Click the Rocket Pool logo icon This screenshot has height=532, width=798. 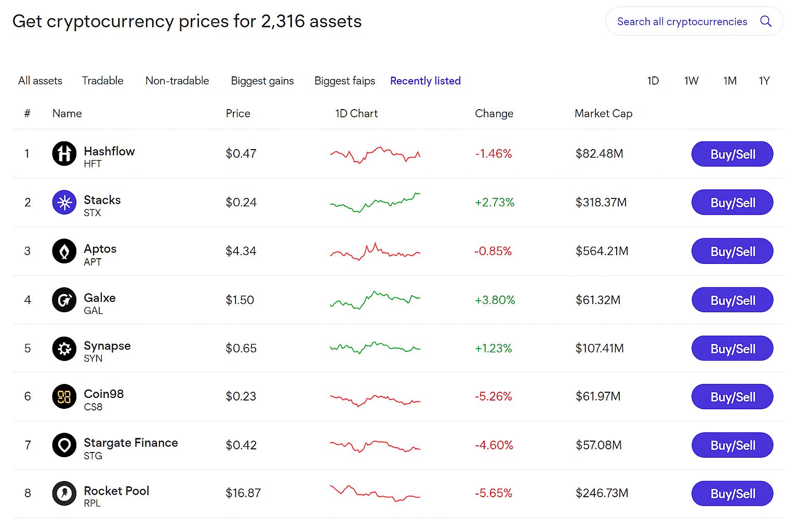point(64,493)
